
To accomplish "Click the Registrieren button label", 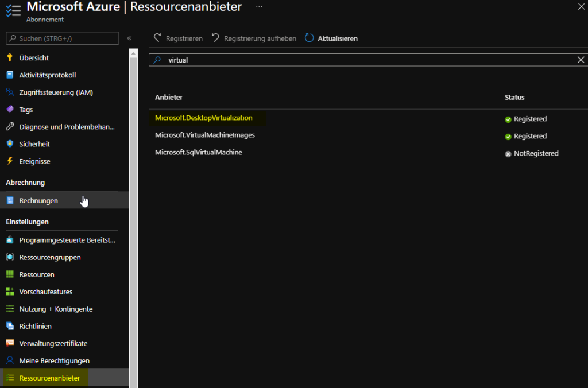I will pos(184,38).
